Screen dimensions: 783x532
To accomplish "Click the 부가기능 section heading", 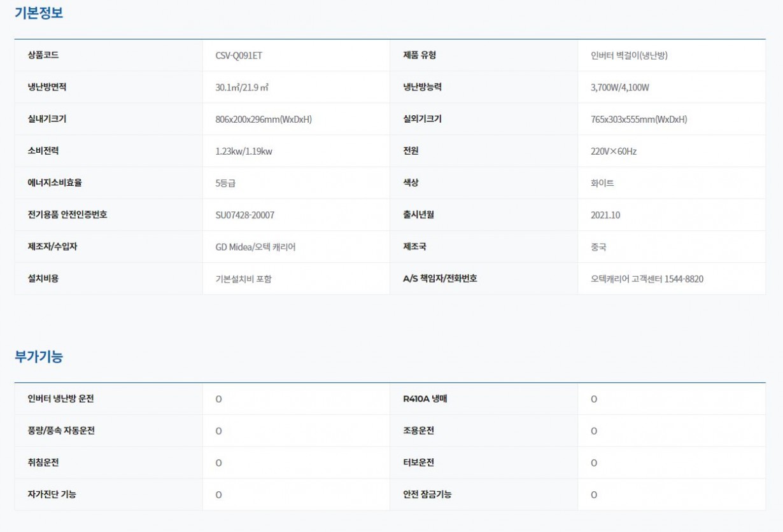I will click(x=39, y=357).
